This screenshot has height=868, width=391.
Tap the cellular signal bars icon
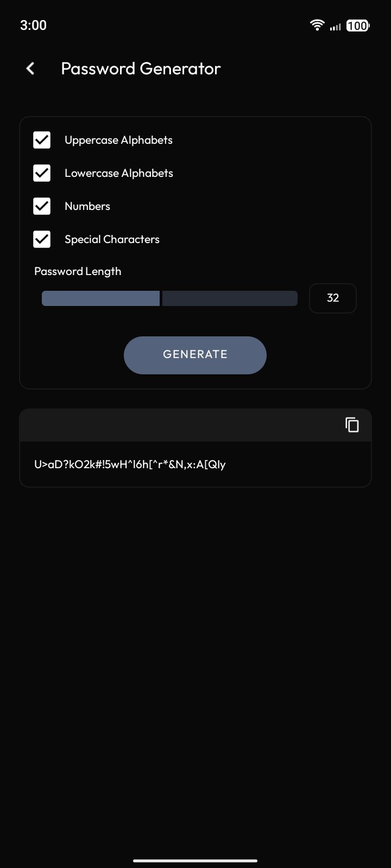(x=336, y=26)
